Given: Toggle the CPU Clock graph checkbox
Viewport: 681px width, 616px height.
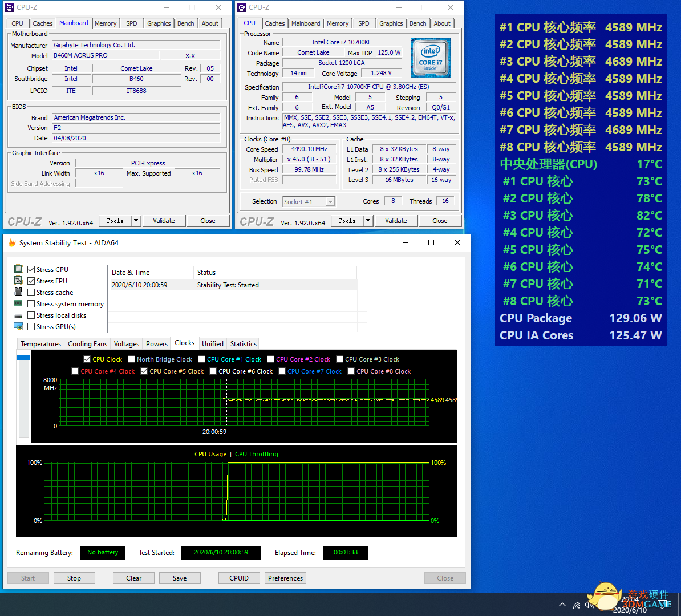Looking at the screenshot, I should 87,359.
